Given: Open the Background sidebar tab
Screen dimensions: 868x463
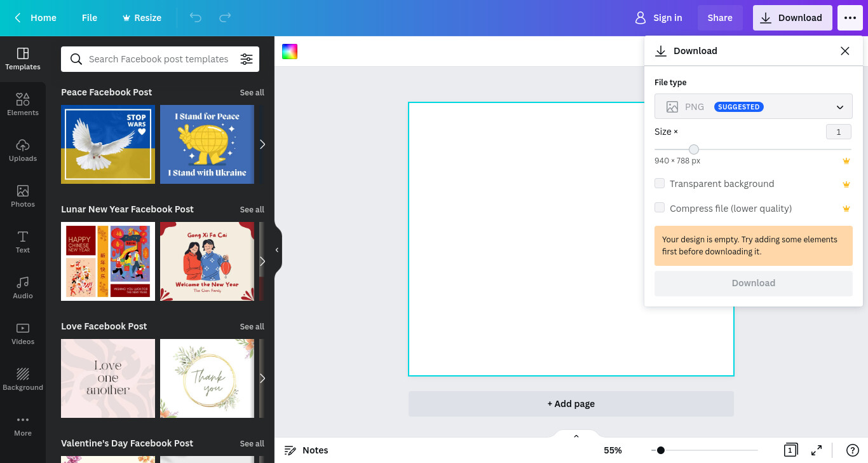Looking at the screenshot, I should (23, 380).
